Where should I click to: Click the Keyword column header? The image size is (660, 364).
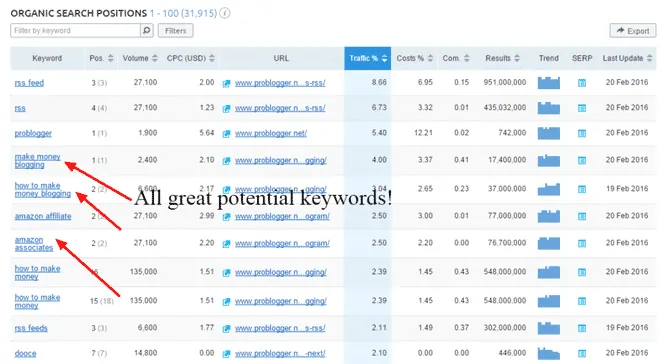(47, 58)
